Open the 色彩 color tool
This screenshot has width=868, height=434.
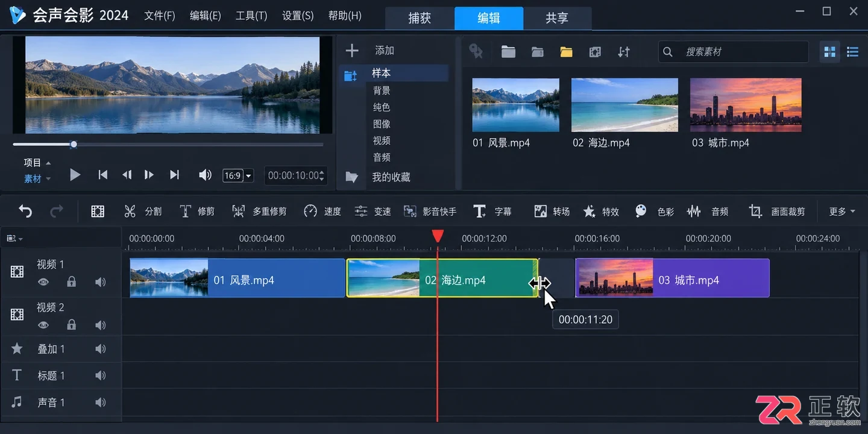[x=654, y=211]
